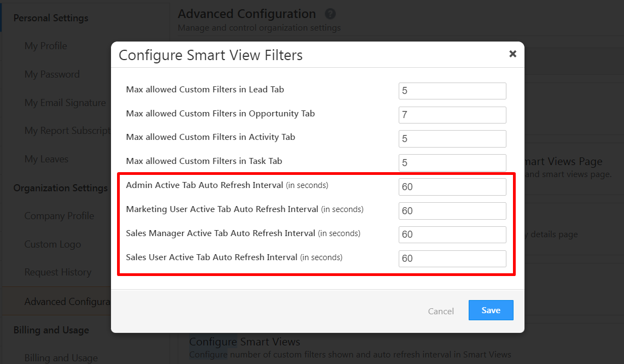Click the Lead Tab custom filters field
The image size is (624, 364).
click(x=452, y=91)
